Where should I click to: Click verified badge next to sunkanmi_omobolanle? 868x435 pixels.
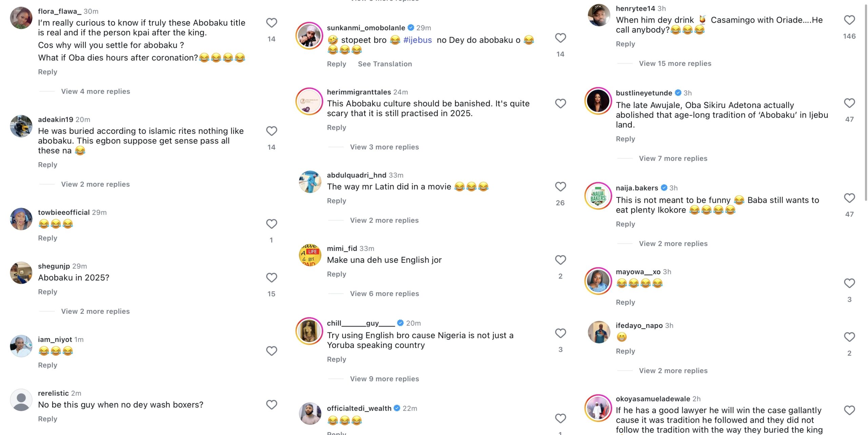click(411, 28)
